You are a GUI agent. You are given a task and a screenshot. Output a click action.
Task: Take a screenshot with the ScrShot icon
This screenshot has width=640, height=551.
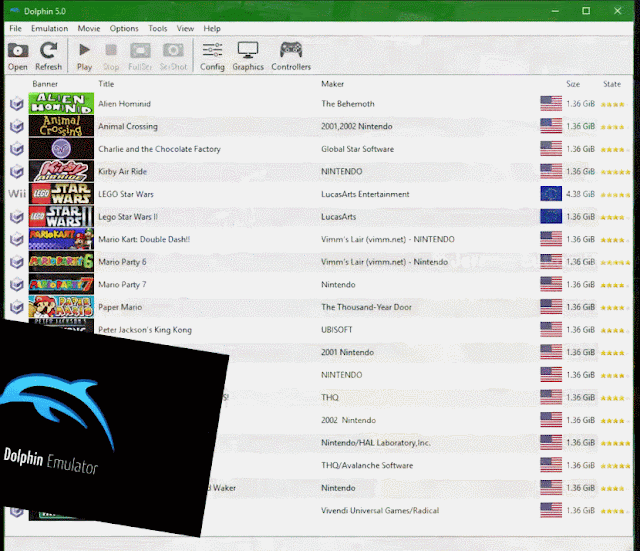coord(173,56)
